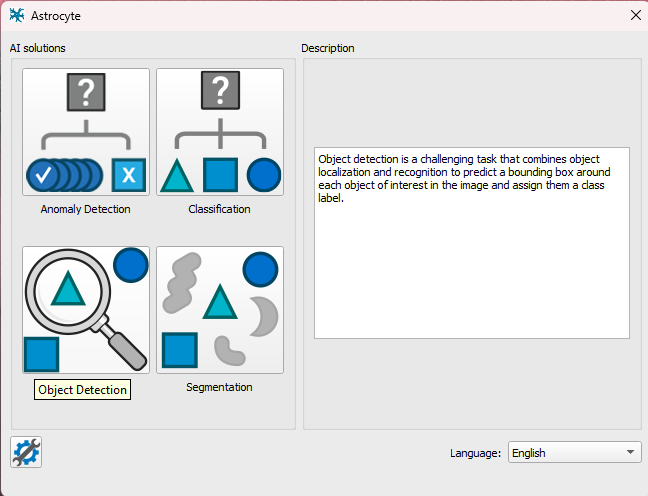Viewport: 648px width, 496px height.
Task: Click the "Anomaly Detection" caption text
Action: pyautogui.click(x=85, y=209)
